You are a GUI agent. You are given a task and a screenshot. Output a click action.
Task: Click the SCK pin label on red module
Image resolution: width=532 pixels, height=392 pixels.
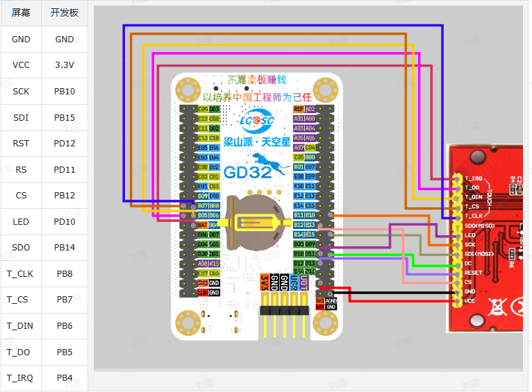(469, 244)
